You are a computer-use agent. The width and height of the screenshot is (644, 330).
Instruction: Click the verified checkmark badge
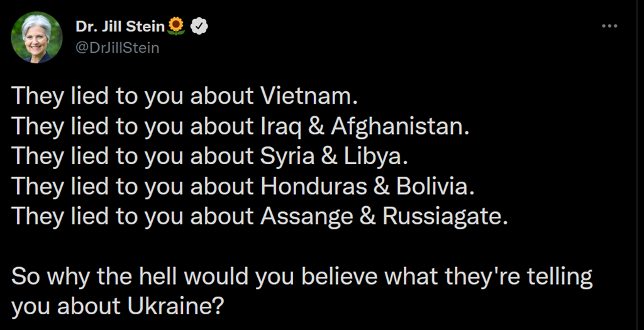tap(199, 26)
